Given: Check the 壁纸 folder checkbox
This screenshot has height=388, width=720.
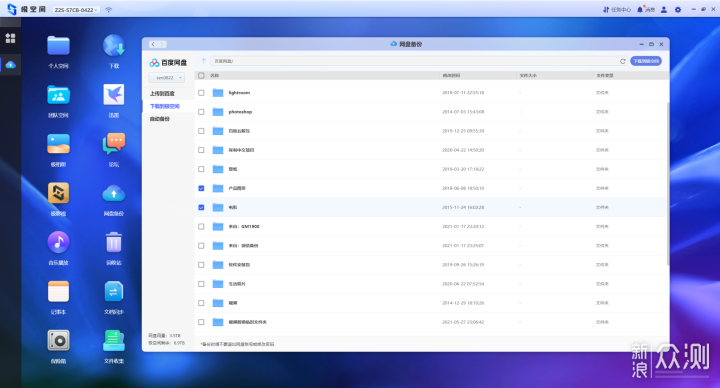Looking at the screenshot, I should 201,169.
